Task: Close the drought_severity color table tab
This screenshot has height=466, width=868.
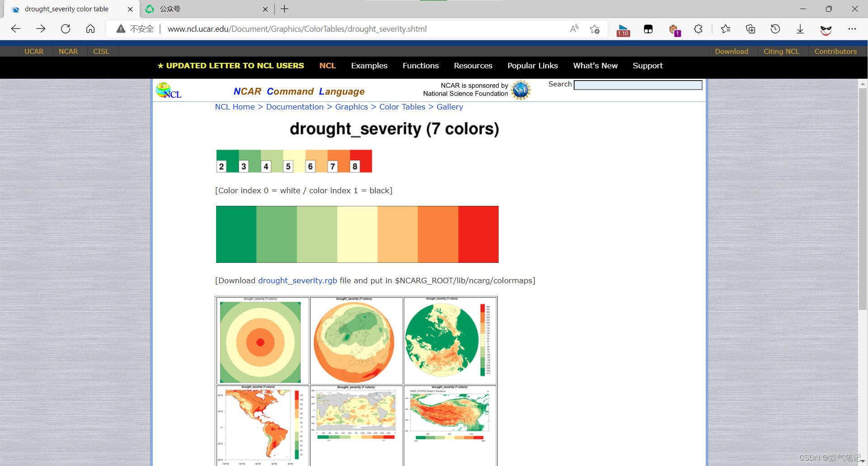Action: pyautogui.click(x=130, y=9)
